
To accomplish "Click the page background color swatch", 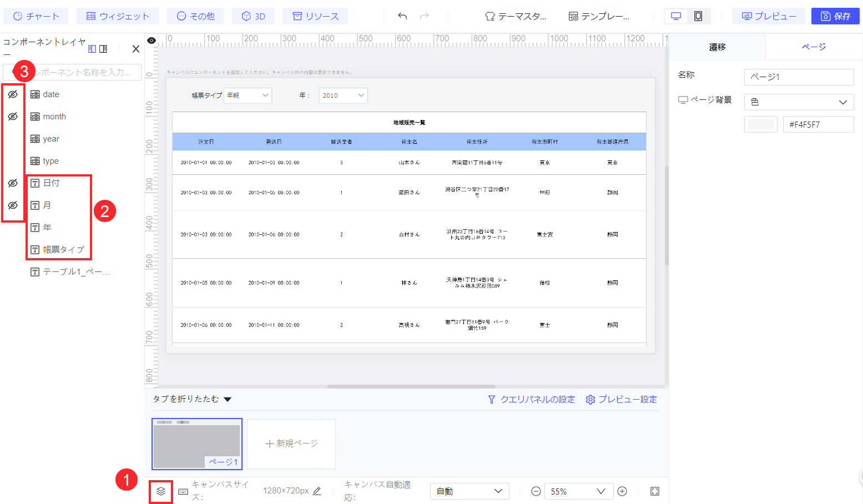I will click(x=761, y=124).
